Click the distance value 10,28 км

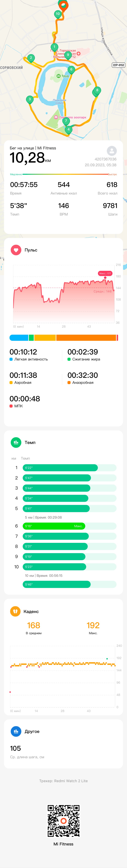30,158
